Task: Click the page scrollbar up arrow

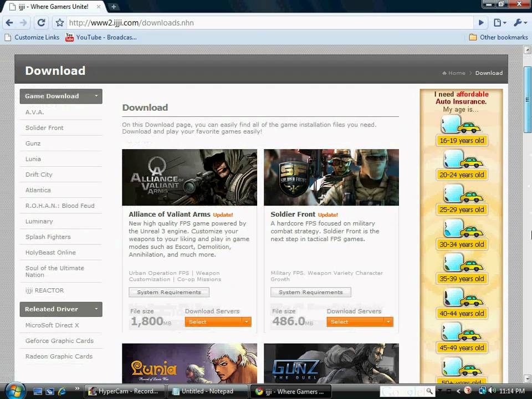Action: (527, 50)
